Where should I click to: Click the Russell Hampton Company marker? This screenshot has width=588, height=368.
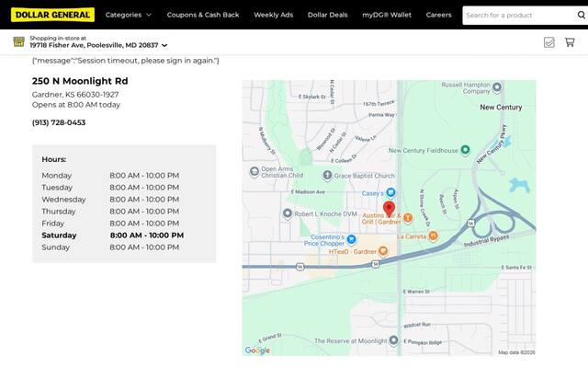coord(497,87)
